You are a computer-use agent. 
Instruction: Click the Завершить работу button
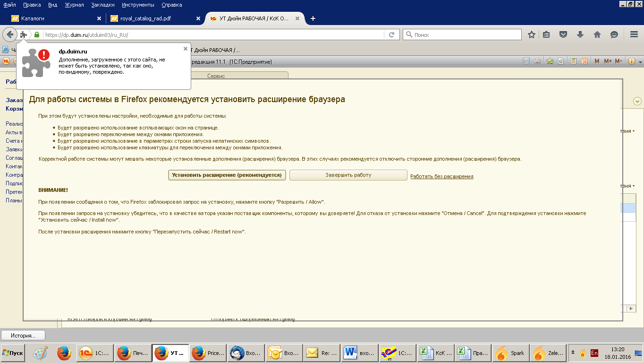click(x=348, y=175)
